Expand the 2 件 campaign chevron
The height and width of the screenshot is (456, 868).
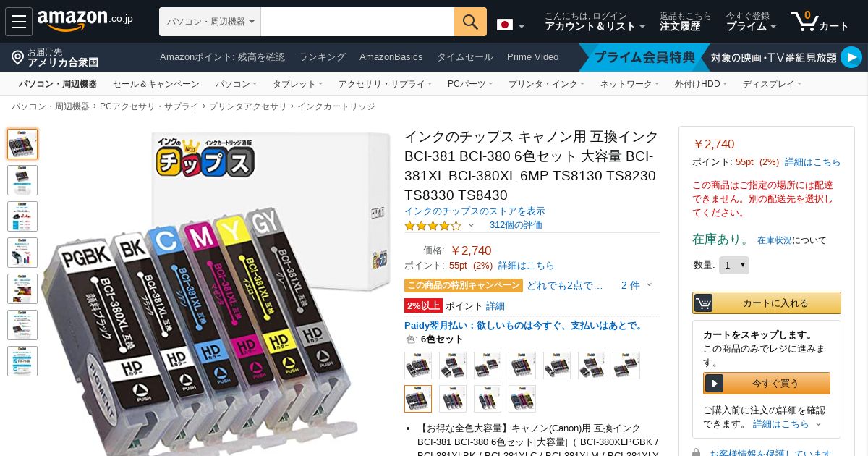[x=637, y=285]
